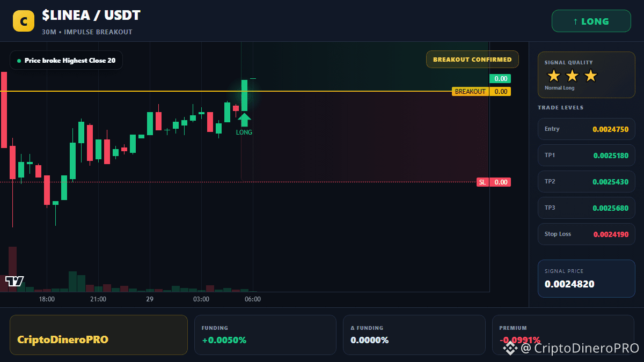644x362 pixels.
Task: Click the 30M • IMPULSE BREAKOUT subtitle
Action: pos(87,32)
